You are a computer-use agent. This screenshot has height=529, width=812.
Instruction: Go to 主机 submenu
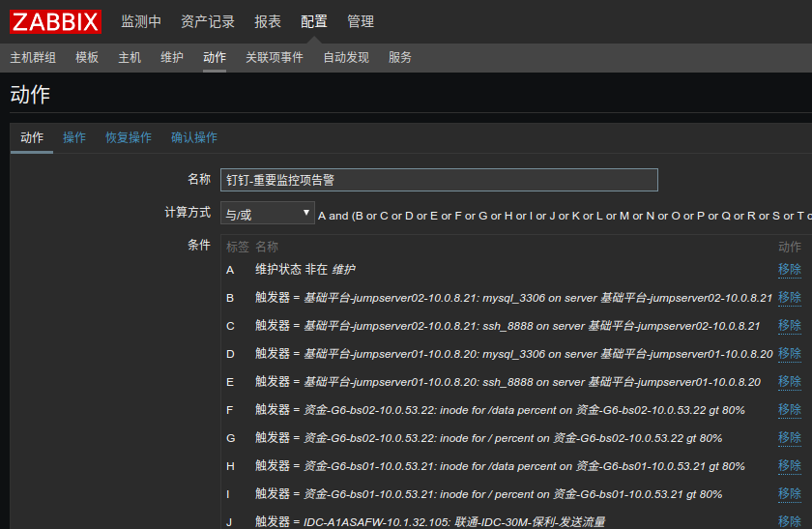(x=130, y=57)
